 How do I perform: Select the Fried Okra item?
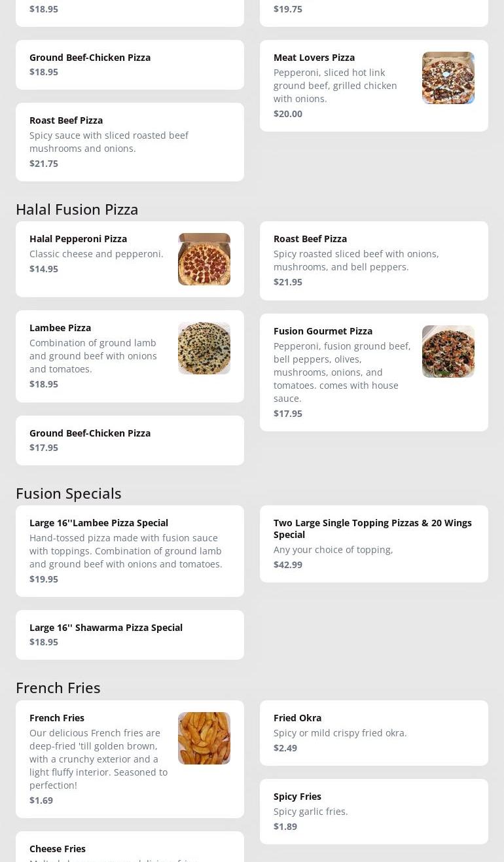297,718
